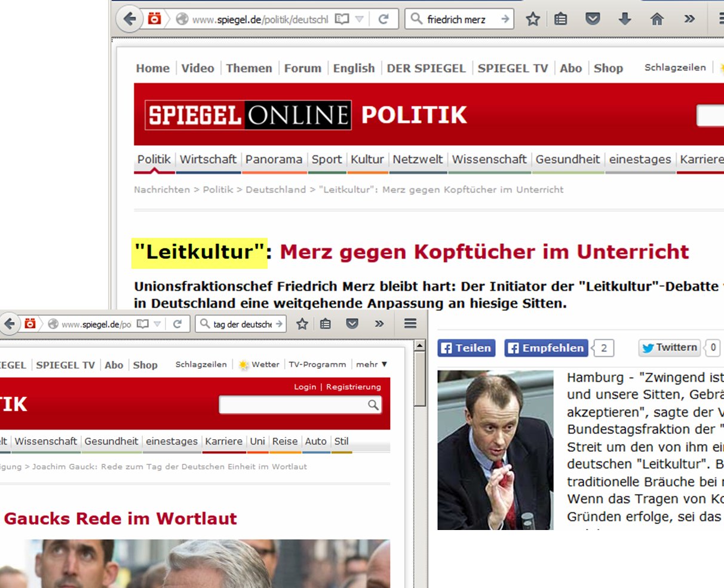724x588 pixels.
Task: Open Video link in Spiegel top navigation
Action: point(198,68)
